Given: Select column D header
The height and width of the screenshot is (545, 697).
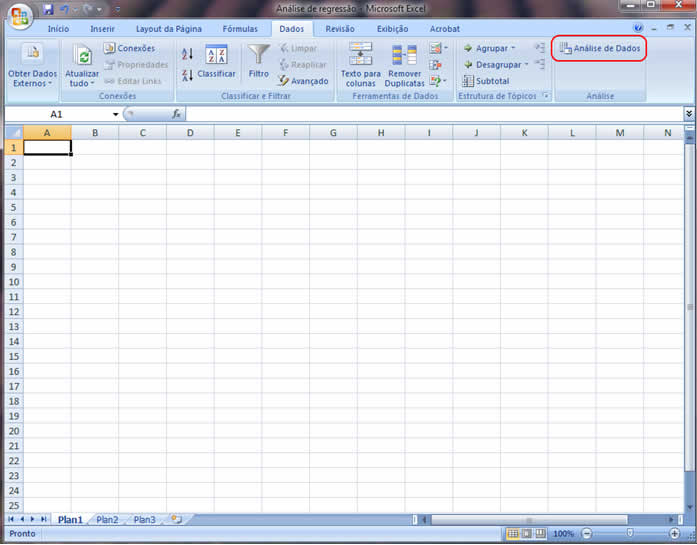Looking at the screenshot, I should [x=190, y=132].
